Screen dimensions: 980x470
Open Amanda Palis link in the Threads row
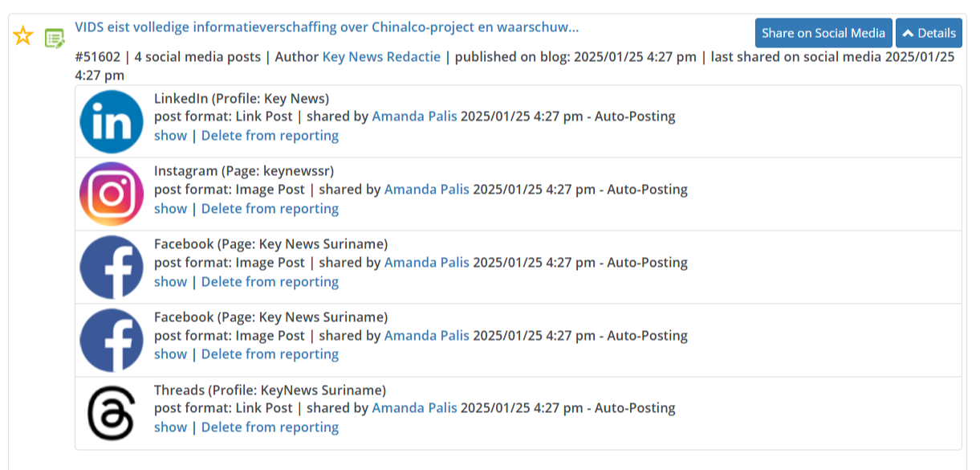click(414, 408)
